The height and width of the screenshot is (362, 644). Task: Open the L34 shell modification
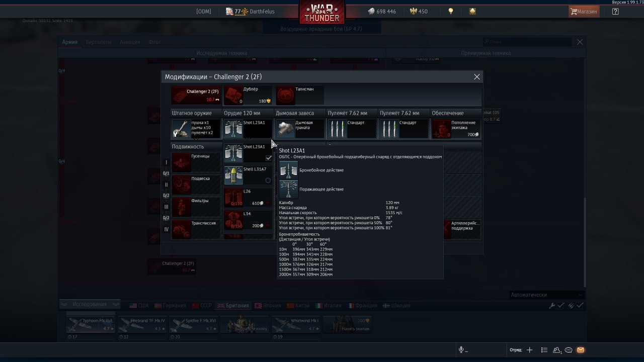click(248, 220)
